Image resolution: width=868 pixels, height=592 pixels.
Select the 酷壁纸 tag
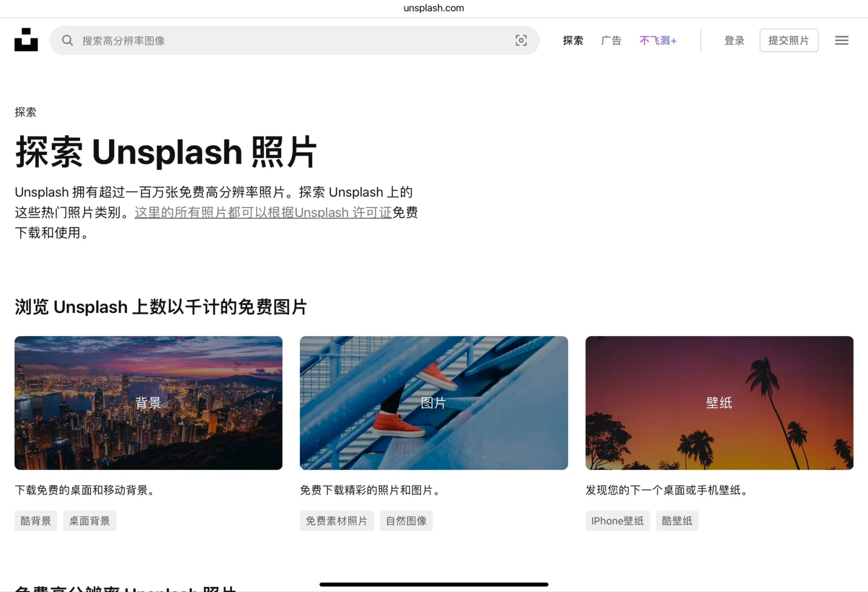(677, 521)
